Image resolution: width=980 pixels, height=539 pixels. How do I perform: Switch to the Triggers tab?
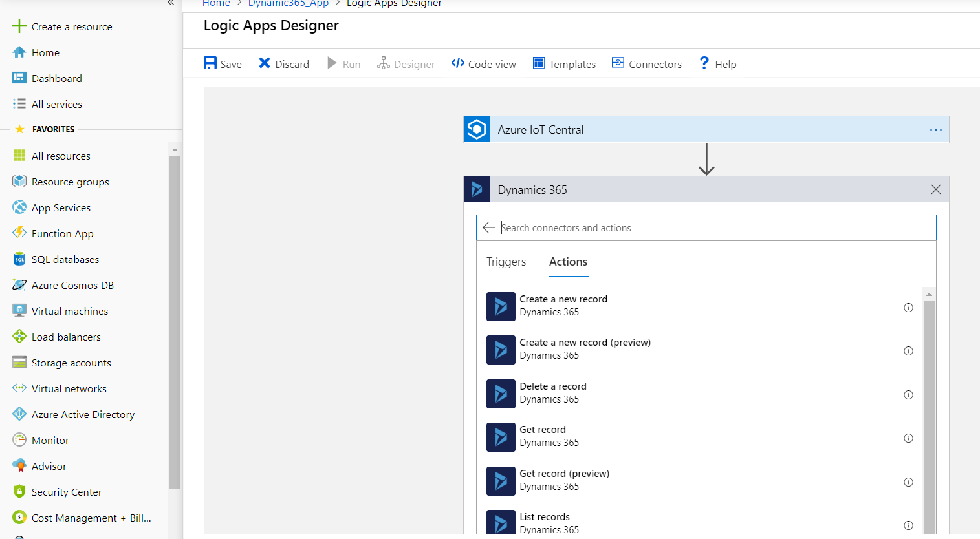coord(506,262)
